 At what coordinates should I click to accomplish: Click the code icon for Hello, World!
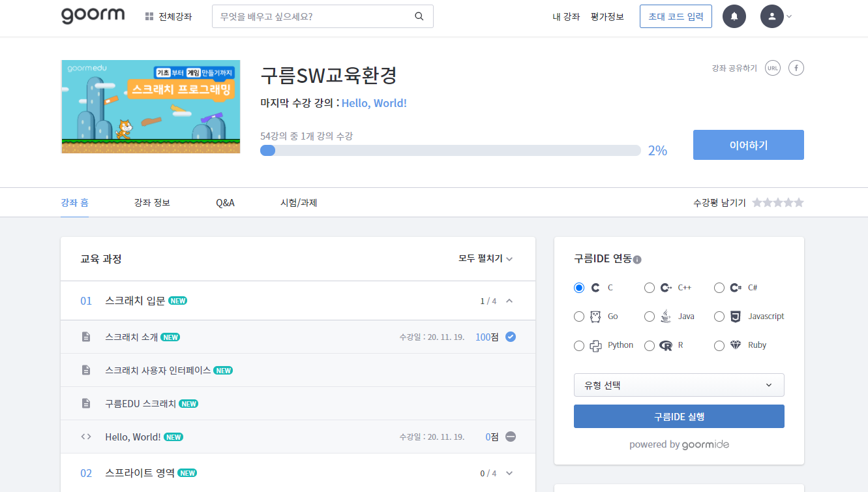pos(86,437)
